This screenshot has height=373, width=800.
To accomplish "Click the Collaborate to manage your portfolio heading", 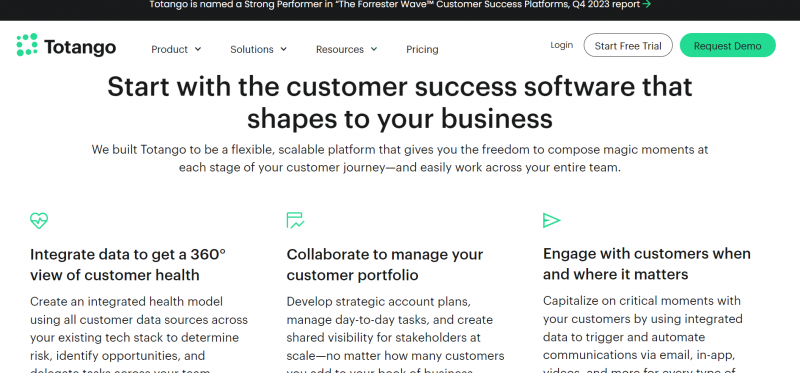I will click(x=385, y=264).
